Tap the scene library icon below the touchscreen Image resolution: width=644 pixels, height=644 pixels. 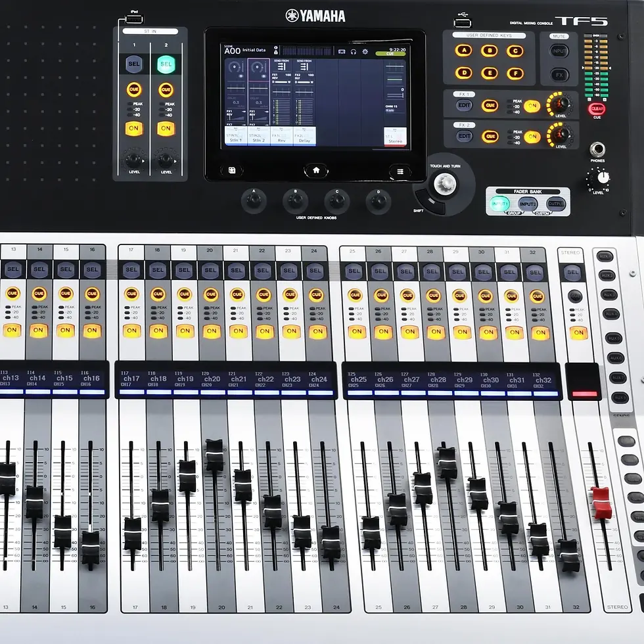point(232,171)
